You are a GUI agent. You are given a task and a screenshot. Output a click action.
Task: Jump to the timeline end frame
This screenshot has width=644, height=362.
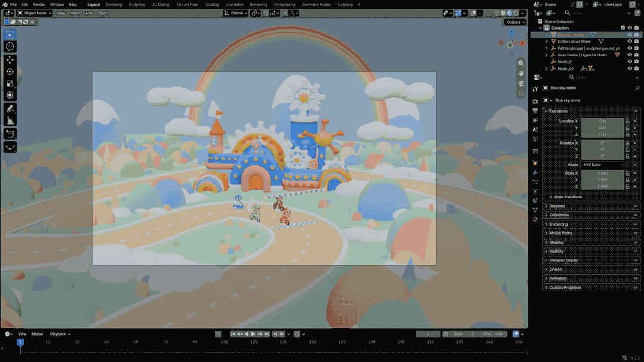(267, 334)
